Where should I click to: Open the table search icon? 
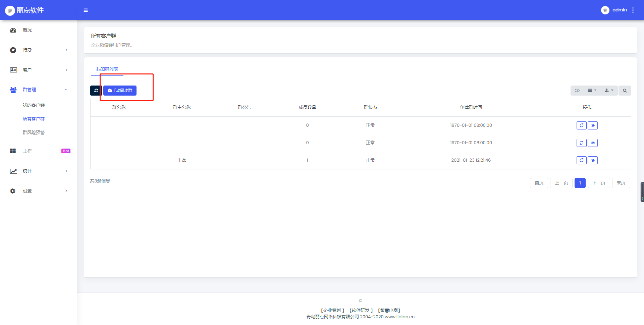(x=625, y=91)
